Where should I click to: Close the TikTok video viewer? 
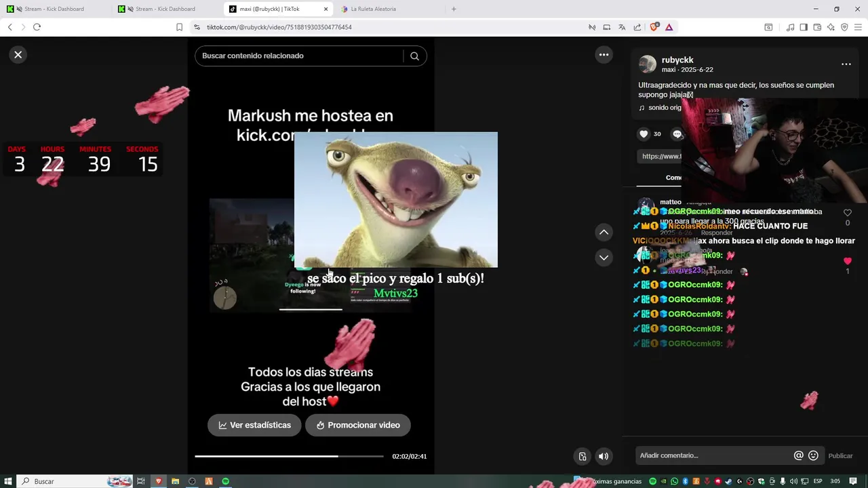pos(18,55)
